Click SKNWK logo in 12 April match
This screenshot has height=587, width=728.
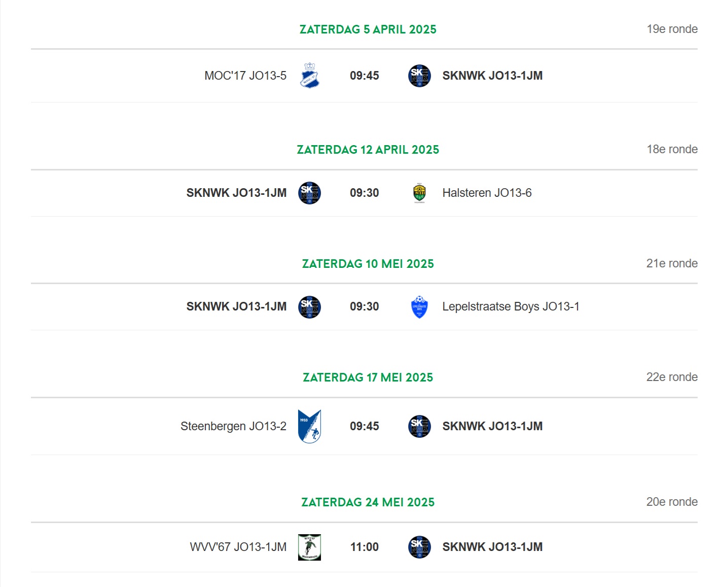click(x=309, y=193)
